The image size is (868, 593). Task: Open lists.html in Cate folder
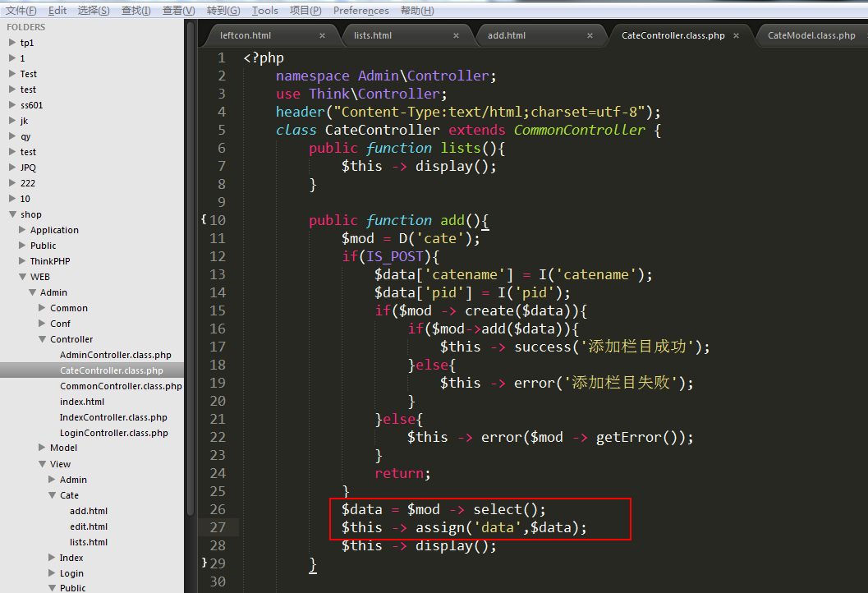(89, 542)
